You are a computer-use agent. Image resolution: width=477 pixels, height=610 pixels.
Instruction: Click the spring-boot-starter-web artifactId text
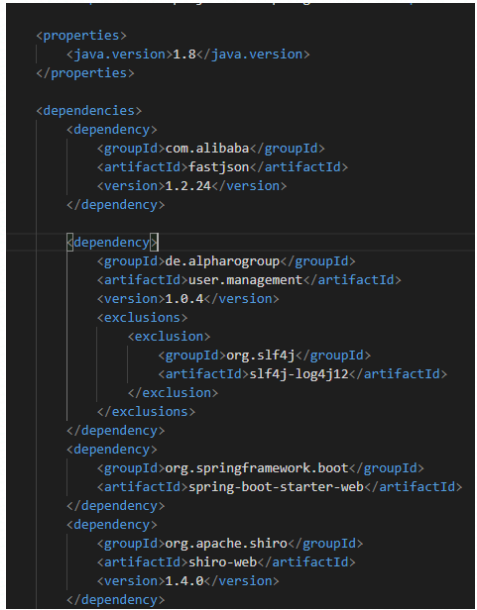coord(276,487)
